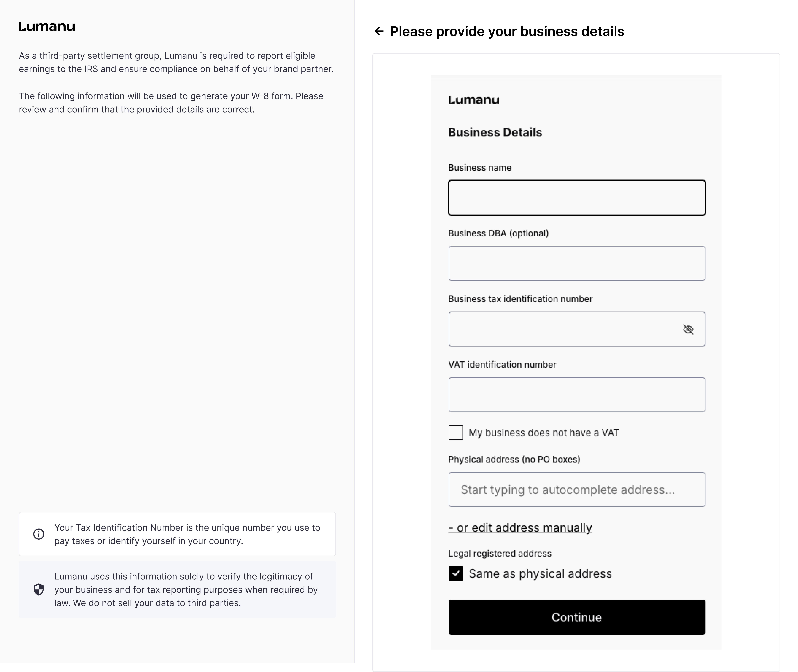Viewport: 798px width, 672px height.
Task: Click the Lumanu logo in the left panel
Action: pyautogui.click(x=47, y=27)
